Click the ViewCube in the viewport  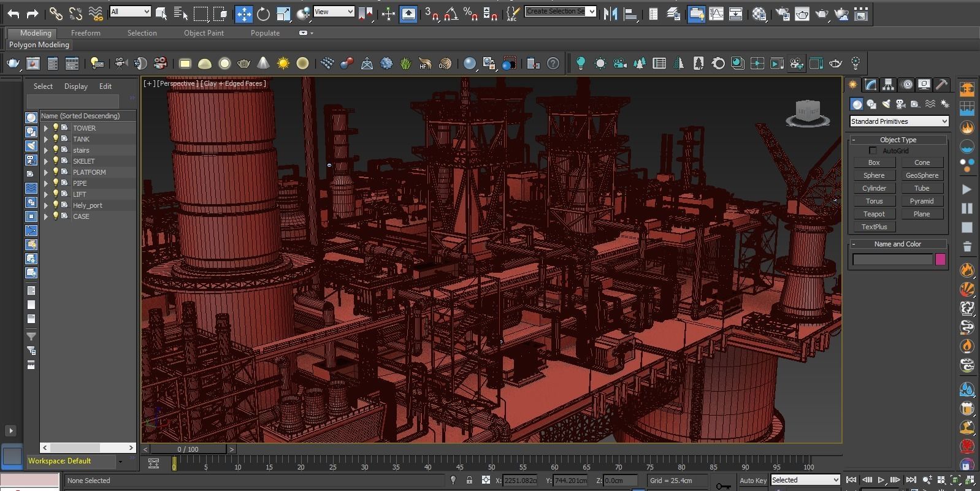click(x=808, y=113)
